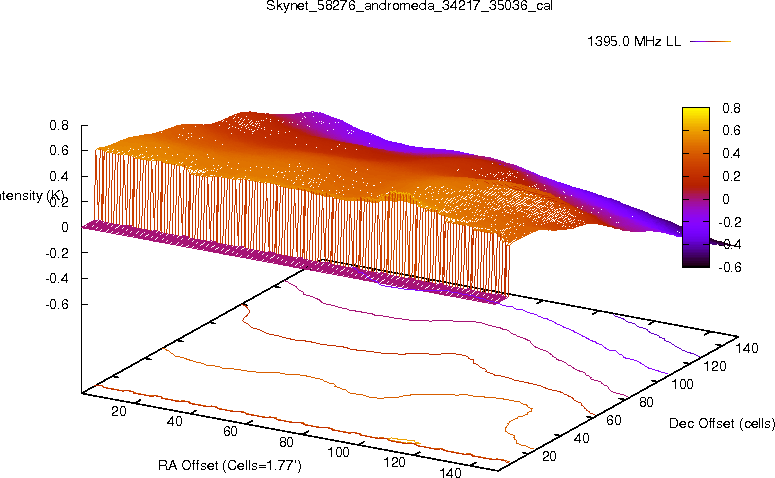Click the -0.2 tick on the intensity axis

click(x=57, y=253)
